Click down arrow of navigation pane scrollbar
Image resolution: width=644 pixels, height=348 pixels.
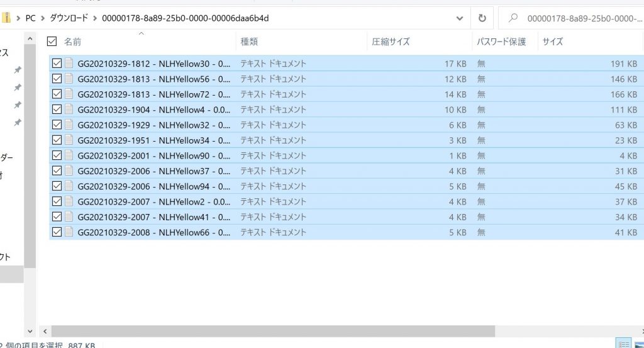pyautogui.click(x=30, y=331)
